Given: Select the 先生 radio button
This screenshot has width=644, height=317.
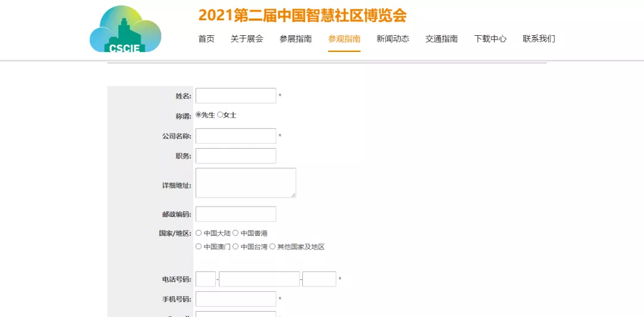Looking at the screenshot, I should (199, 115).
